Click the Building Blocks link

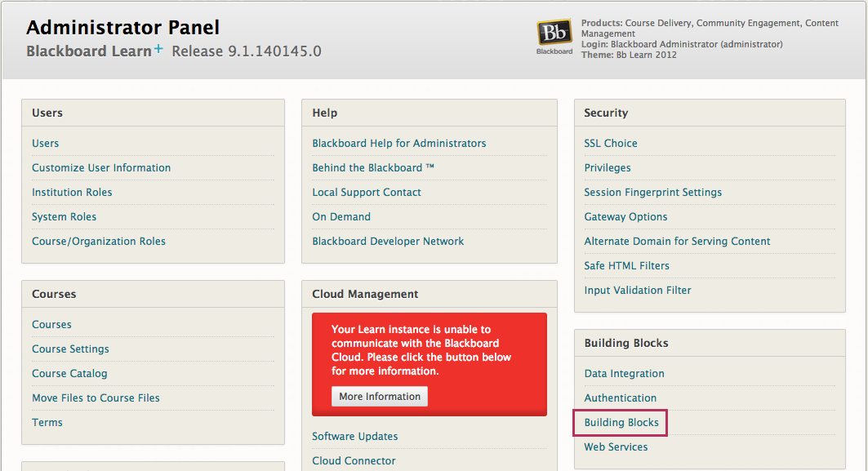click(x=621, y=422)
